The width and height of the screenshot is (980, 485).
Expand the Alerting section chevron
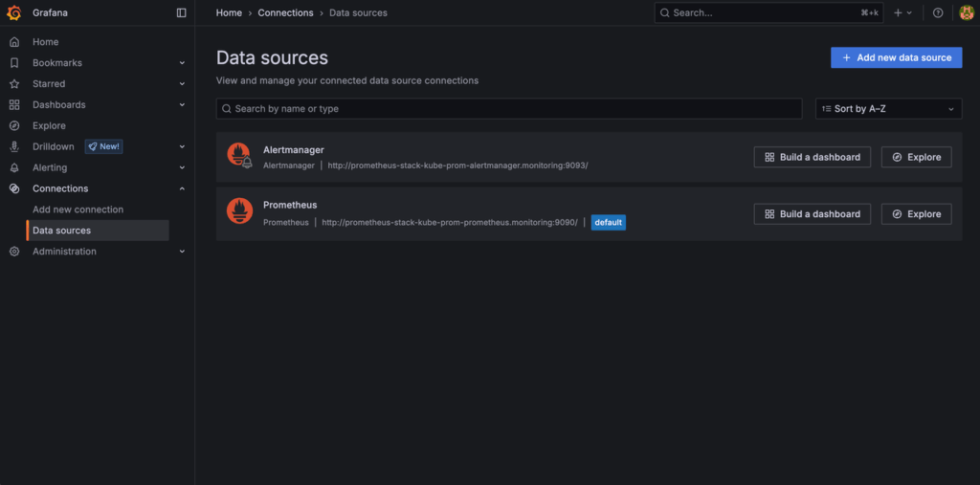coord(182,167)
